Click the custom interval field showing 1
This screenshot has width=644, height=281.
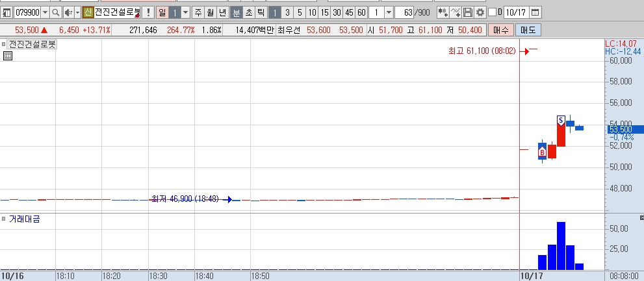pos(376,12)
